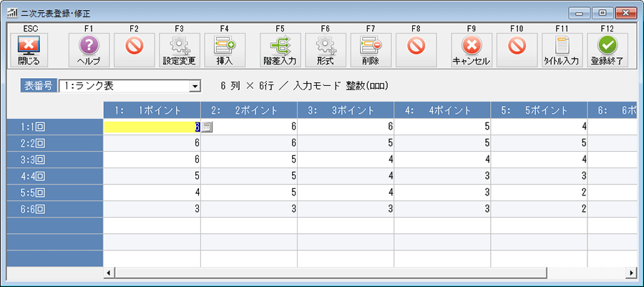Click the horizontal scrollbar right arrow
This screenshot has width=644, height=287.
(631, 273)
